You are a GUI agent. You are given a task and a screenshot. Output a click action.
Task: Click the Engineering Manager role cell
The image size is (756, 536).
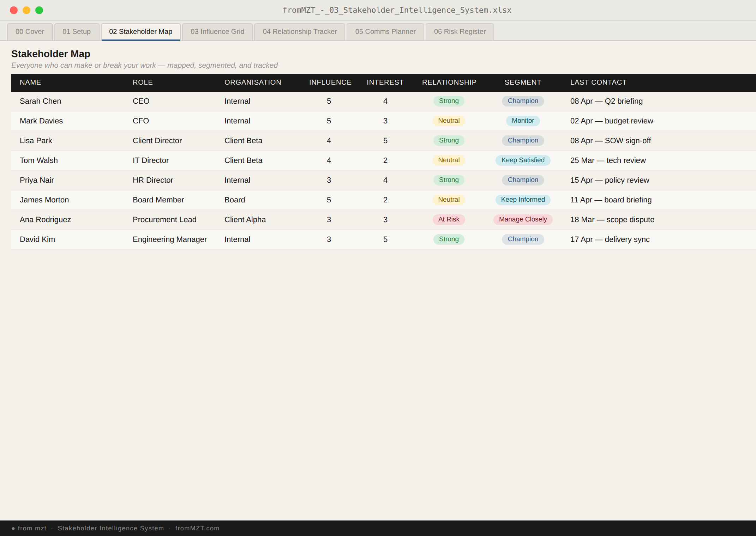click(x=170, y=239)
